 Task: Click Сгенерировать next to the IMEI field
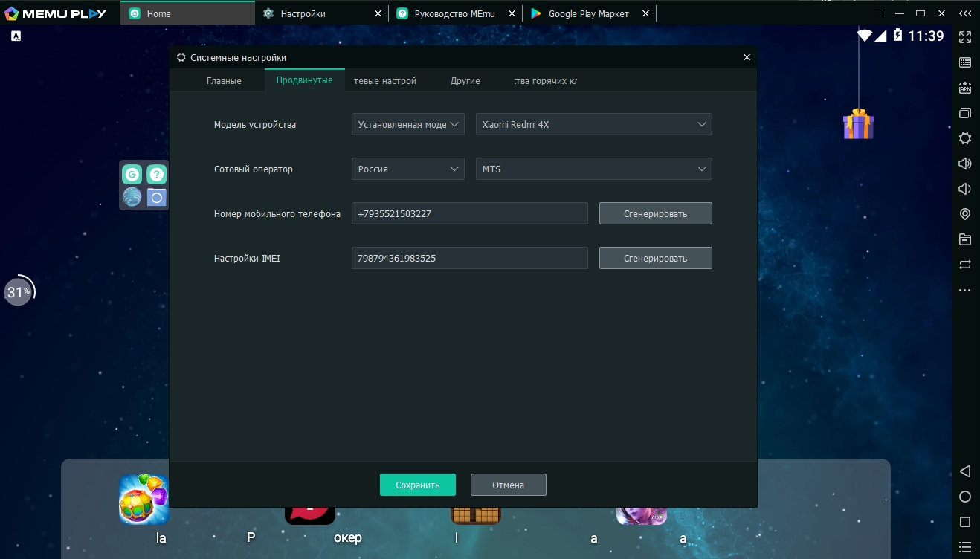pos(655,258)
